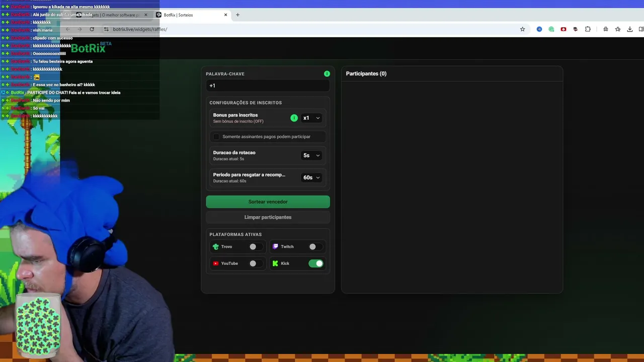
Task: Click chat message 'vish maria'
Action: pos(43,30)
